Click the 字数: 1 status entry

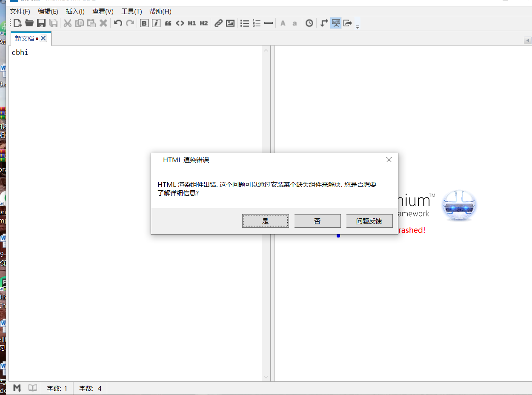click(x=57, y=388)
